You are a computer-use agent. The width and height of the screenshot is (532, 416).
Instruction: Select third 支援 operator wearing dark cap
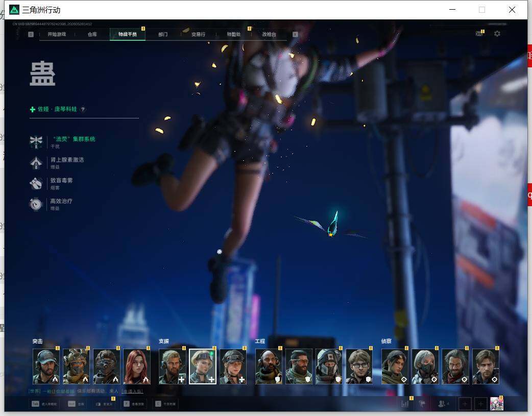click(x=233, y=366)
